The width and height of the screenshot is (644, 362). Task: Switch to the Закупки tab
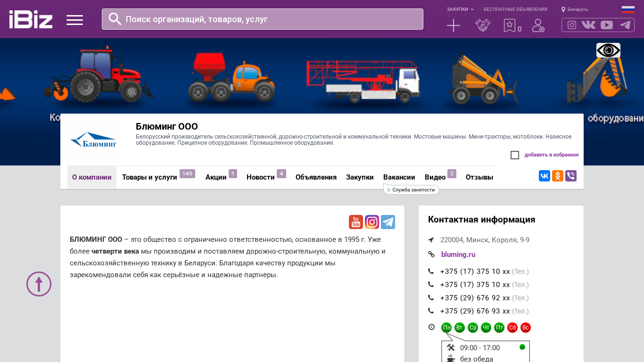360,177
